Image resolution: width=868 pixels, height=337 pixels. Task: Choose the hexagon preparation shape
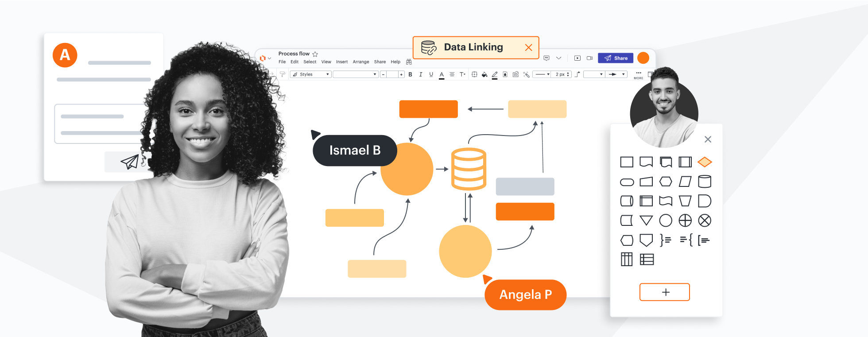pyautogui.click(x=665, y=182)
